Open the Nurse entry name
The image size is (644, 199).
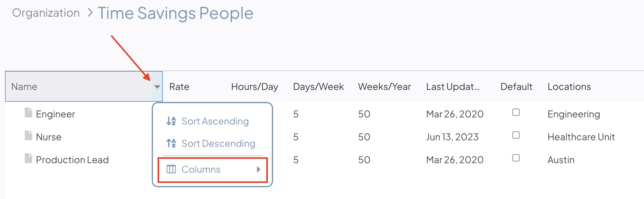tap(49, 137)
